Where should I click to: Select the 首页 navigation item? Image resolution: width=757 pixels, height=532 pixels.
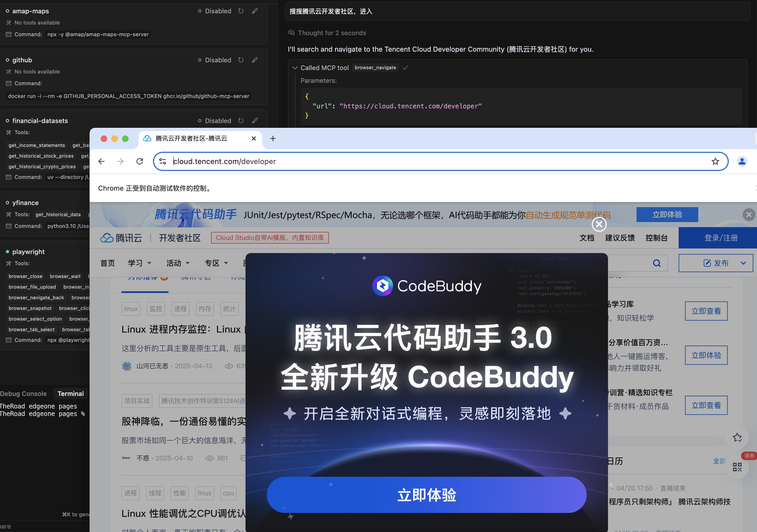(x=107, y=263)
